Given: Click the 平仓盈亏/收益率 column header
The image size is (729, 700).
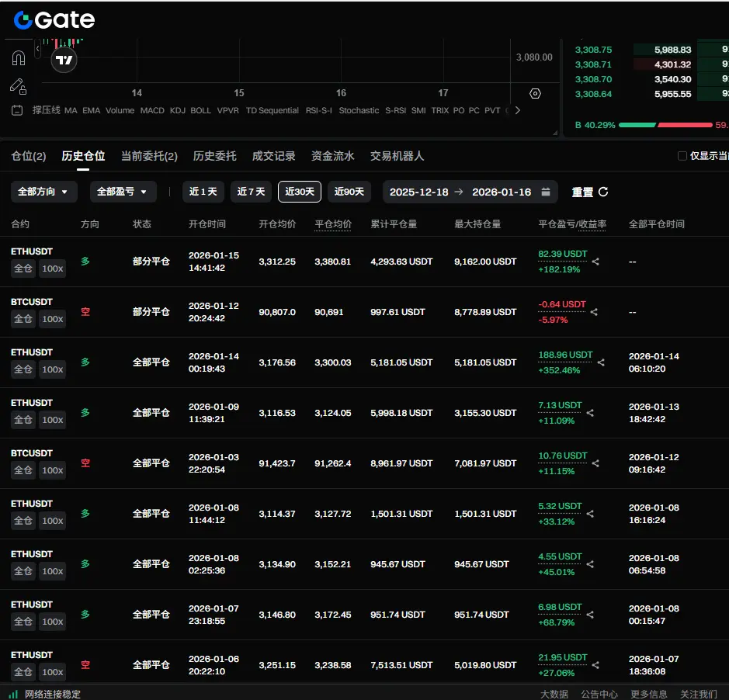Looking at the screenshot, I should [x=572, y=224].
